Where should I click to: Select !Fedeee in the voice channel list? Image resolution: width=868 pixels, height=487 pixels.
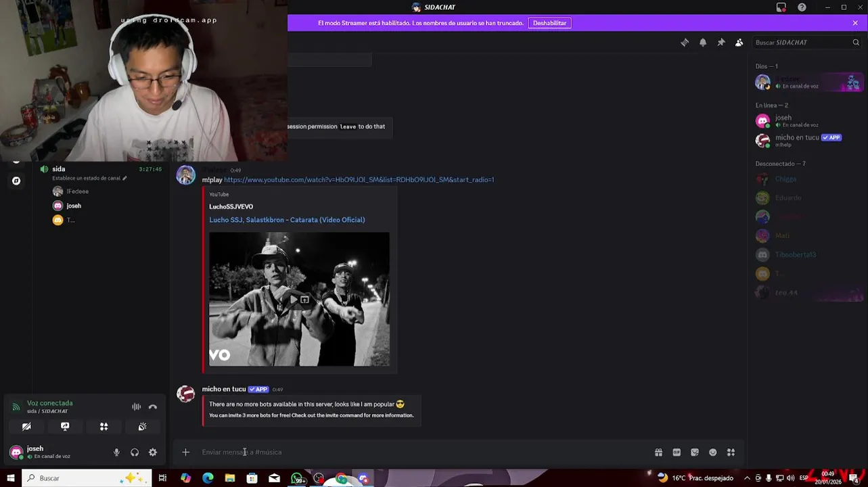[x=77, y=191]
